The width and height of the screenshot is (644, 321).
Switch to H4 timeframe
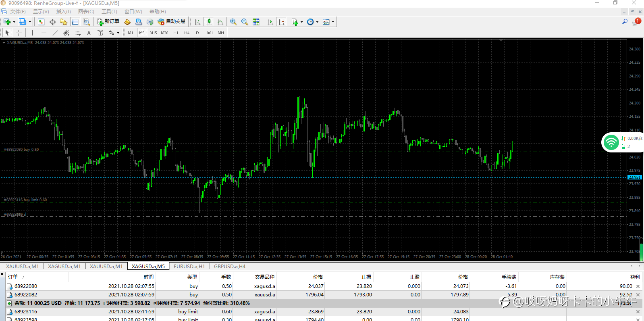pos(187,33)
